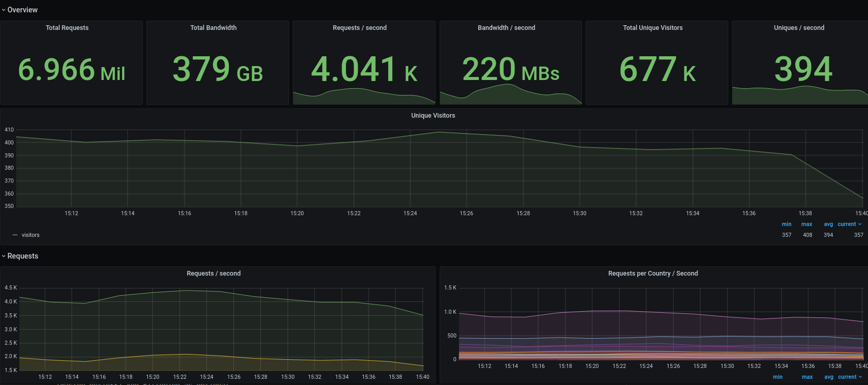This screenshot has height=385, width=868.
Task: Open the Requests / second stat panel title menu
Action: tap(360, 28)
